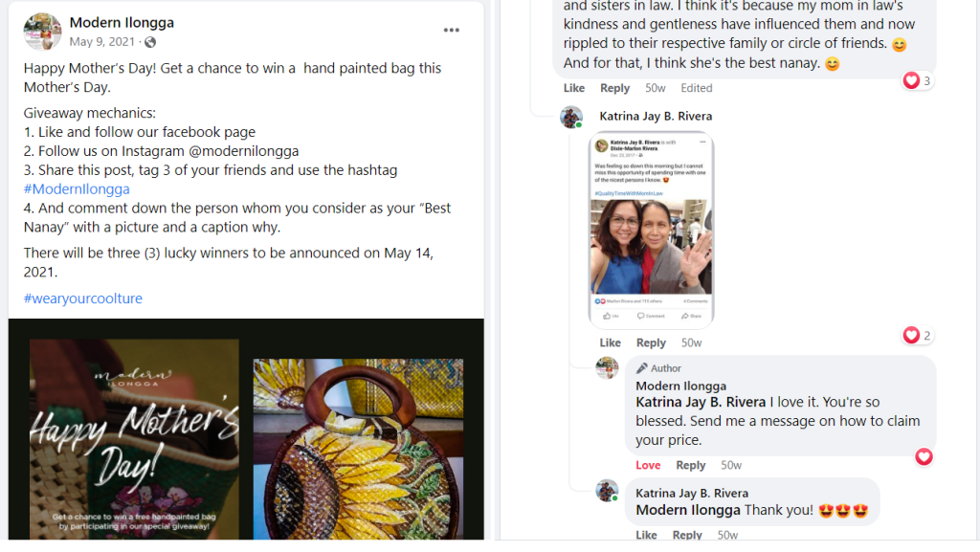Viewport: 980px width, 552px height.
Task: Click Katrina's avatar on the Thank you reply
Action: pos(607,490)
